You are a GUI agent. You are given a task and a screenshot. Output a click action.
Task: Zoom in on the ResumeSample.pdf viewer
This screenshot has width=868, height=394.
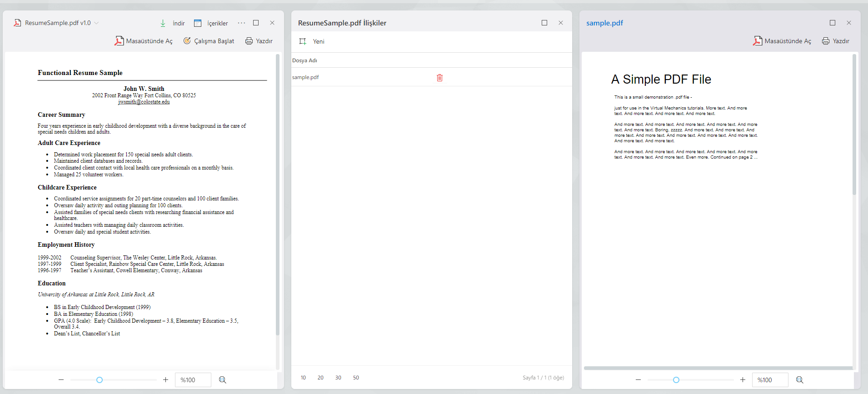pos(165,380)
